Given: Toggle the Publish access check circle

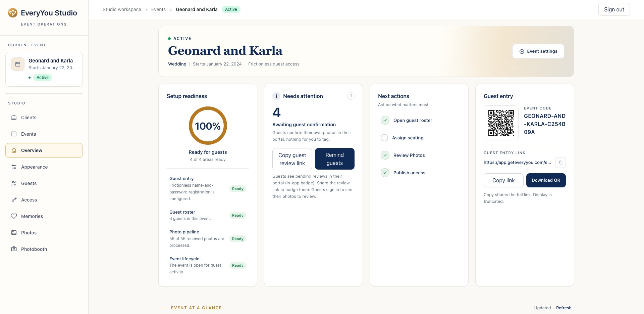Looking at the screenshot, I should [385, 173].
